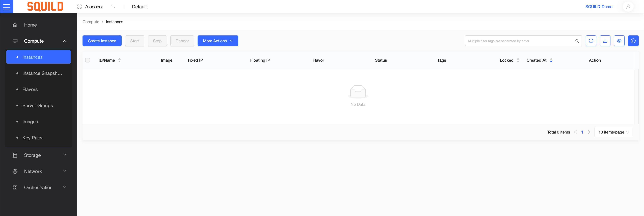Click the search magnifier icon
Viewport: 644px width, 216px height.
tap(577, 41)
